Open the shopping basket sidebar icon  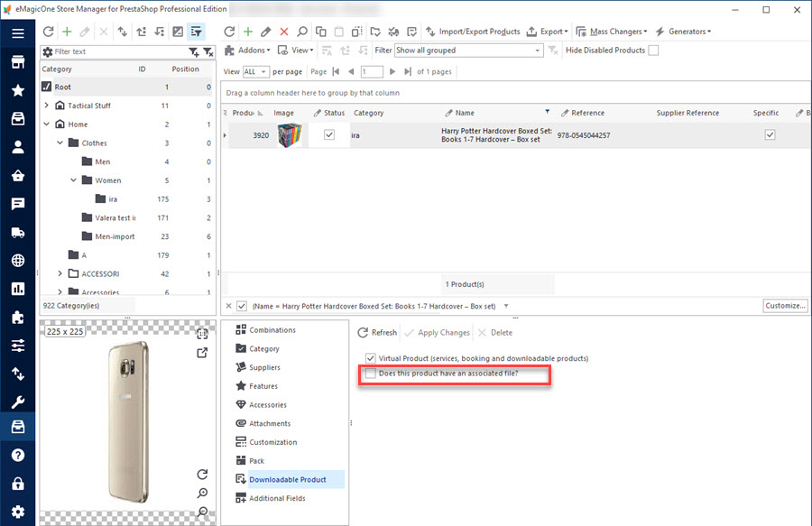18,176
